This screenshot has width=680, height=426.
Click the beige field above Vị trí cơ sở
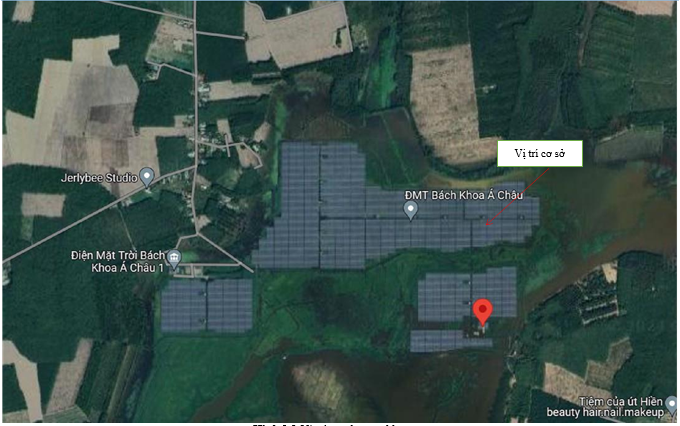point(447,102)
